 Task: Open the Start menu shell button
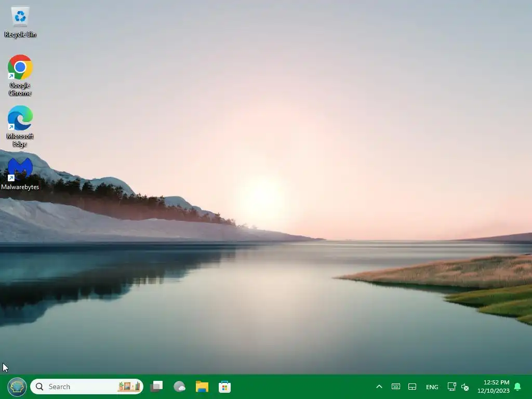17,387
